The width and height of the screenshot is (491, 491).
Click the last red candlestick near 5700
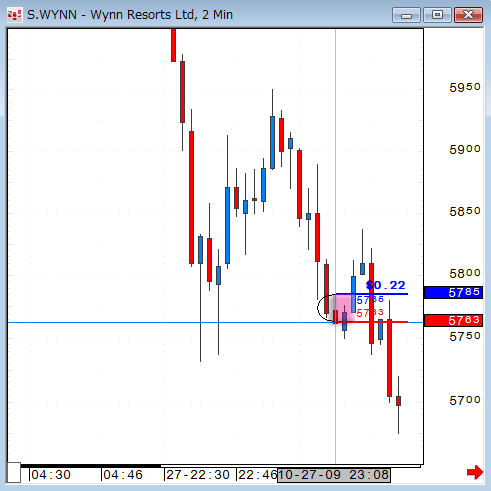tap(398, 401)
